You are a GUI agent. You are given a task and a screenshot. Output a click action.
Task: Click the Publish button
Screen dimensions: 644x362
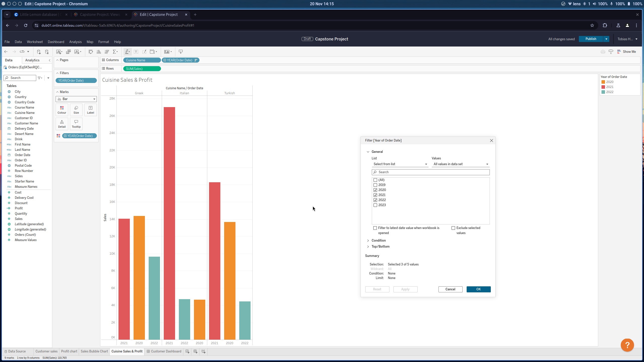pos(590,39)
